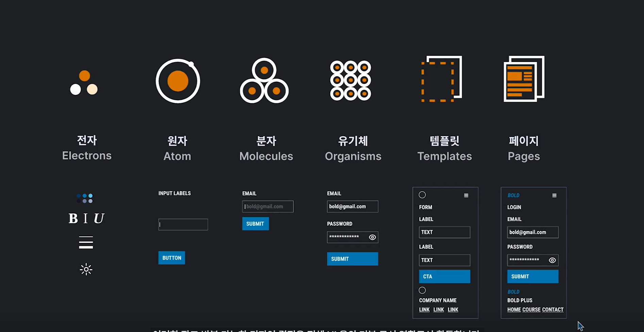
Task: Click the CONTACT link in Pages footer
Action: point(553,310)
